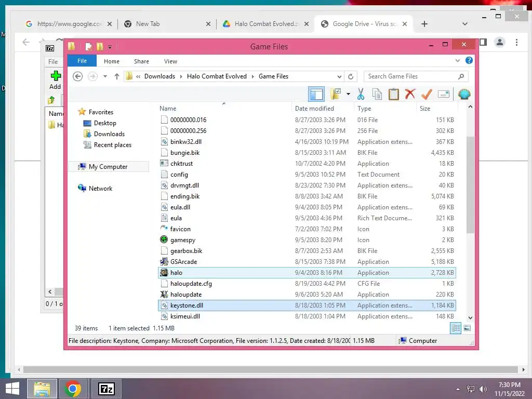Viewport: 532px width, 399px height.
Task: Switch to large icons view toggle
Action: 467,328
